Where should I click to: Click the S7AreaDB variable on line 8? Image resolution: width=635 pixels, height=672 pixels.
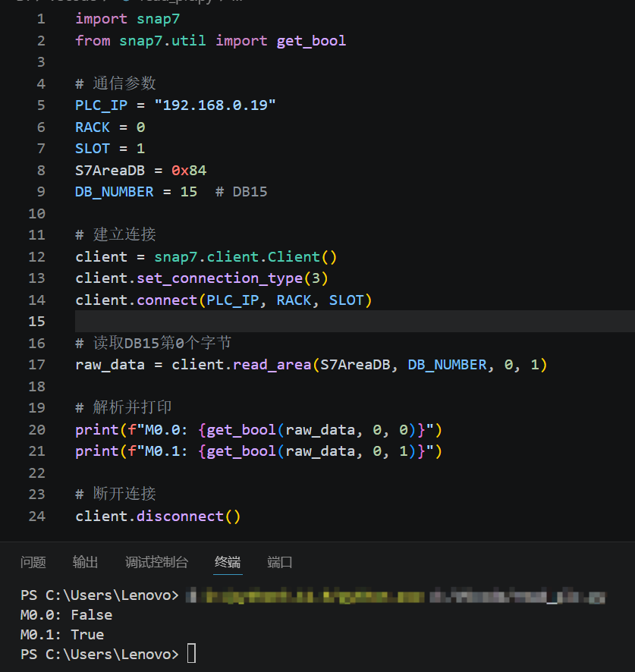[x=110, y=171]
